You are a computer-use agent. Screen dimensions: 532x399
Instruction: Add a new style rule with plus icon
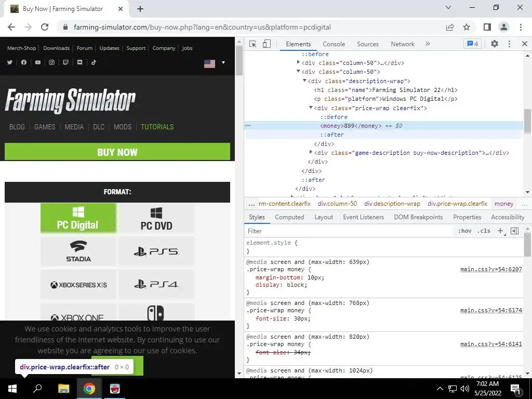tap(500, 231)
